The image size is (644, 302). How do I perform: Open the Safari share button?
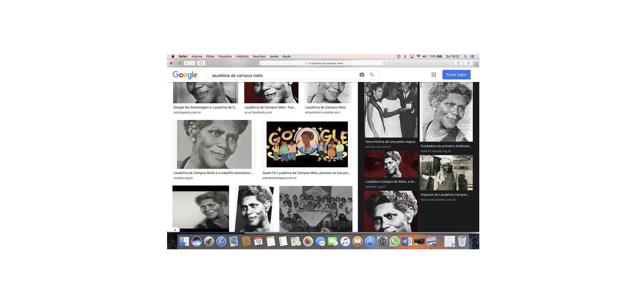coord(458,63)
